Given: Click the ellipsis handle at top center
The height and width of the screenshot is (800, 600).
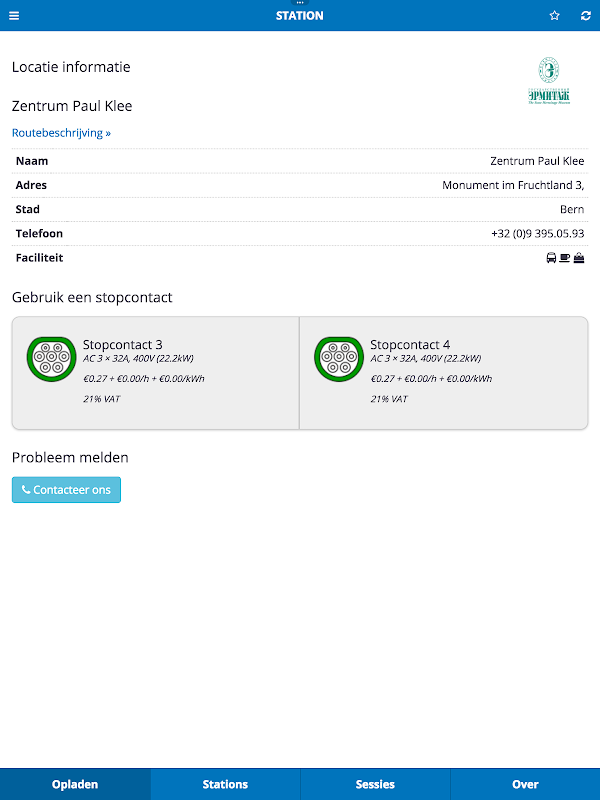Looking at the screenshot, I should [300, 3].
